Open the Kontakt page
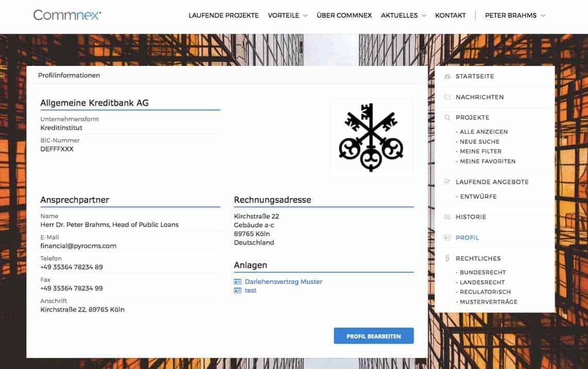 click(450, 15)
